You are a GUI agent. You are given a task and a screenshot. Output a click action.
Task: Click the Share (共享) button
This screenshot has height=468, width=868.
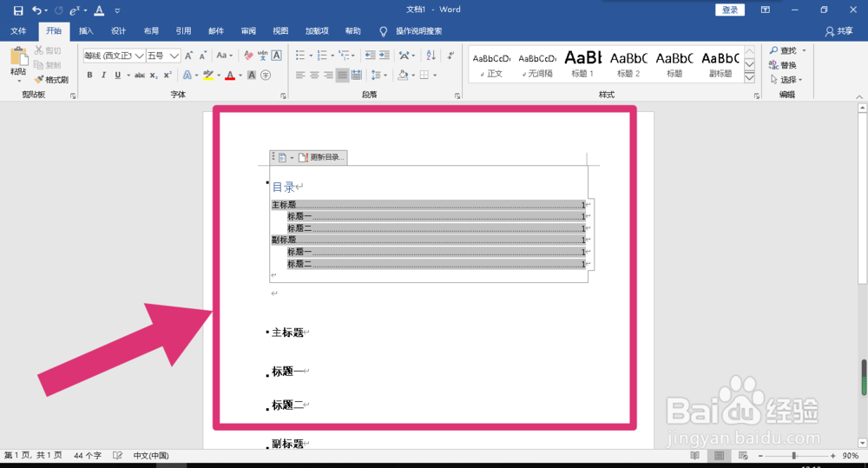click(x=838, y=31)
